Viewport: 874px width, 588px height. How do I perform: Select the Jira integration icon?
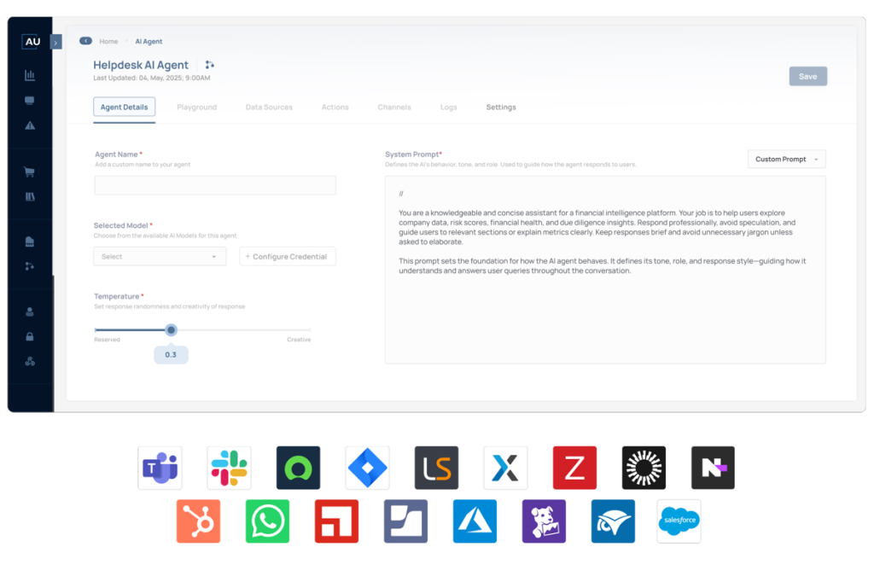[367, 468]
